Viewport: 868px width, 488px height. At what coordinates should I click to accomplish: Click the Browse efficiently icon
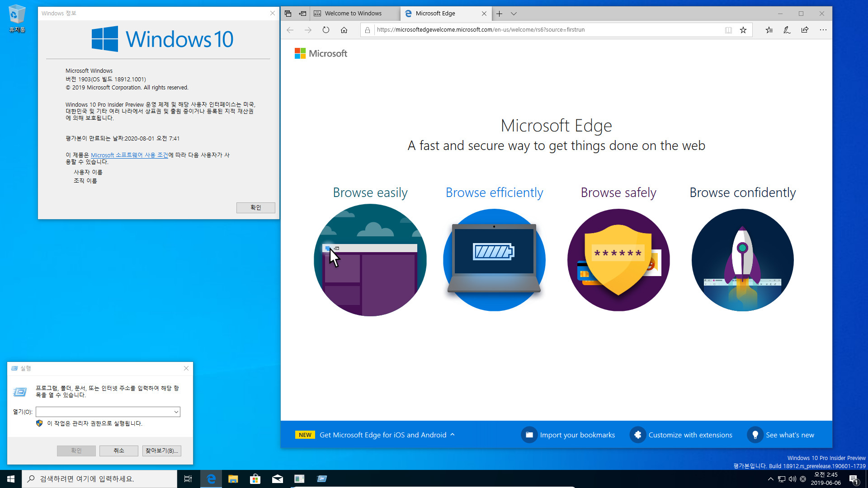(494, 260)
